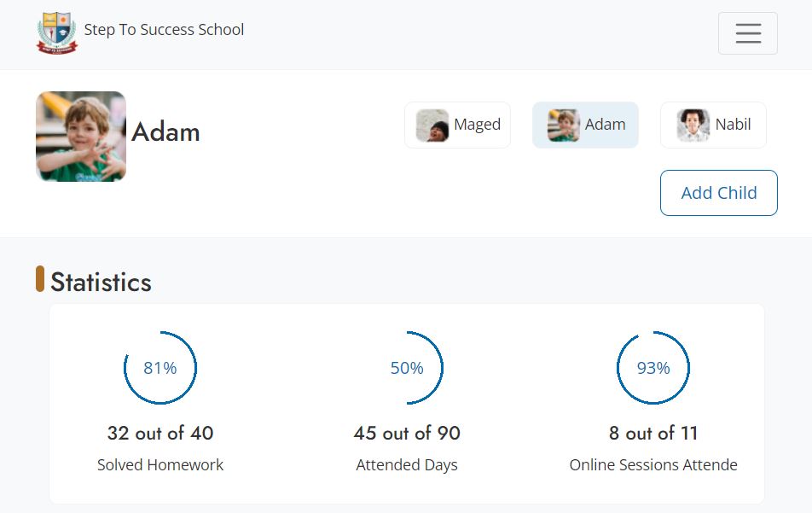Click the Step To Success School title
Image resolution: width=812 pixels, height=513 pixels.
(164, 30)
